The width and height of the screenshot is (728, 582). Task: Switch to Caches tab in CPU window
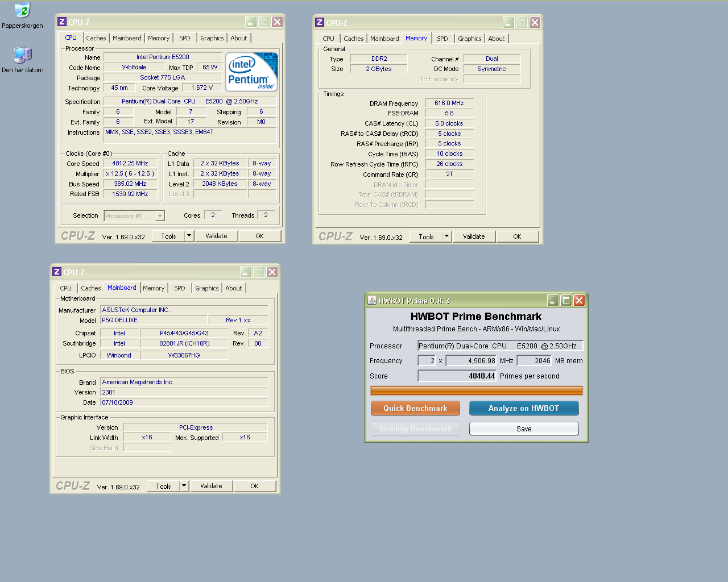(96, 38)
